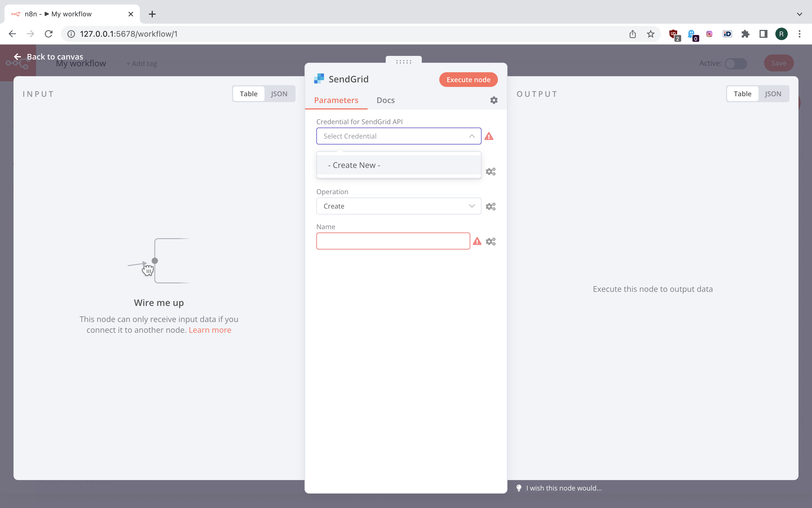Click the browser address bar URL
The height and width of the screenshot is (508, 812).
point(129,34)
